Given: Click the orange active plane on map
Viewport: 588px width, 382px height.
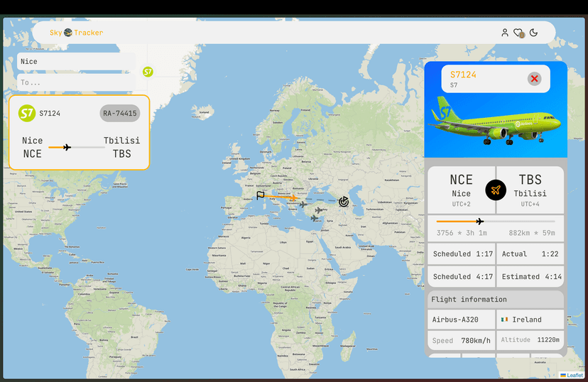Looking at the screenshot, I should tap(293, 197).
